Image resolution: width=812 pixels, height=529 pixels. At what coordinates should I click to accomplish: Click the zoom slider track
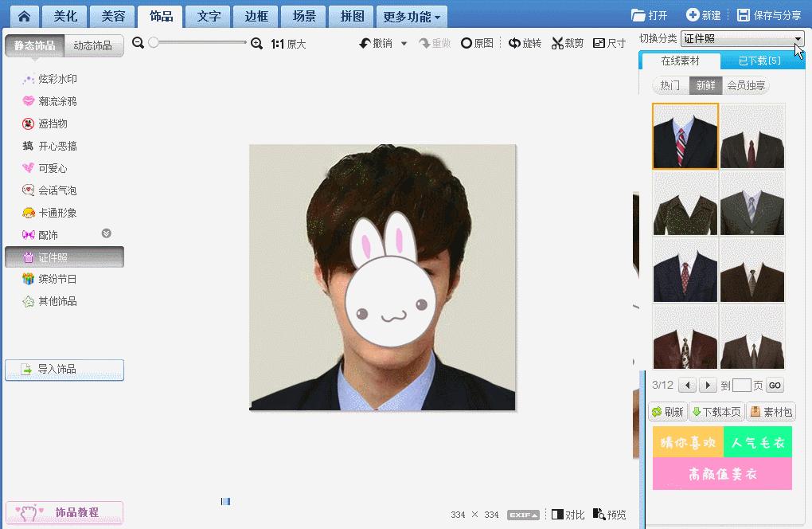199,43
